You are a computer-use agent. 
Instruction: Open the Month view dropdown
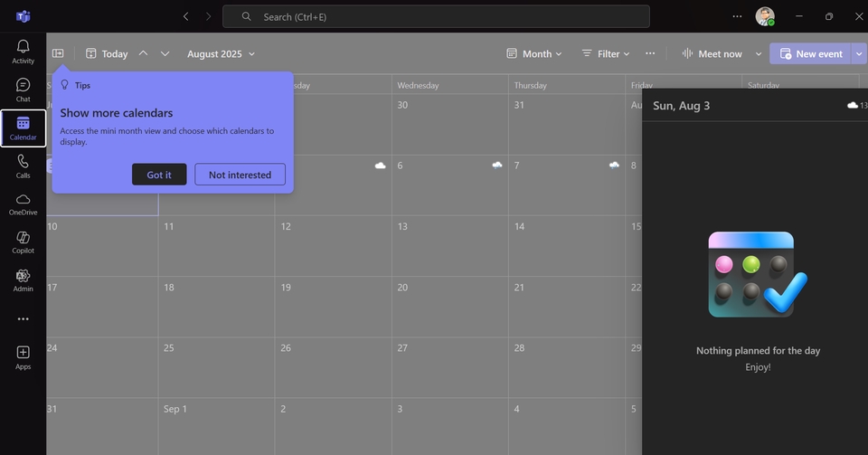pos(534,54)
